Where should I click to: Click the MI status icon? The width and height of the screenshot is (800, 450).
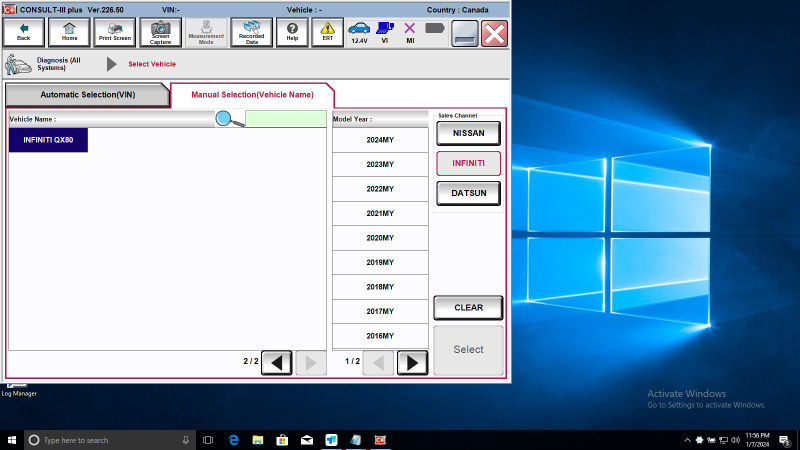tap(410, 33)
